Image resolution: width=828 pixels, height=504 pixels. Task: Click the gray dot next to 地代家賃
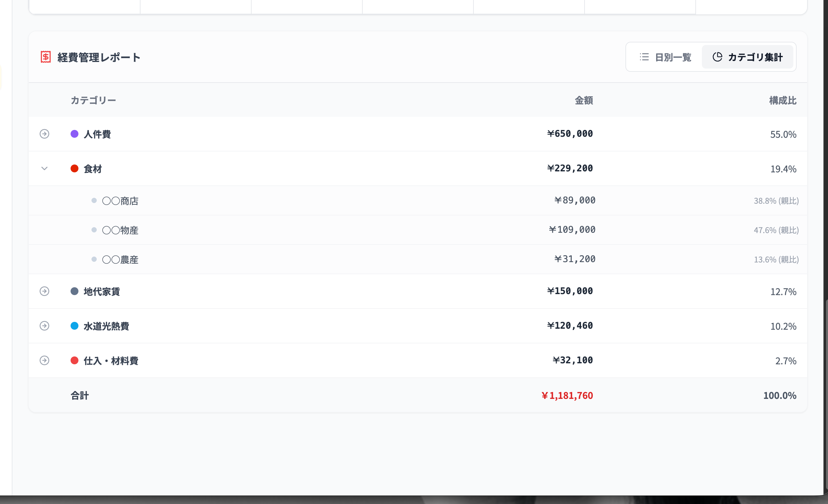click(75, 291)
